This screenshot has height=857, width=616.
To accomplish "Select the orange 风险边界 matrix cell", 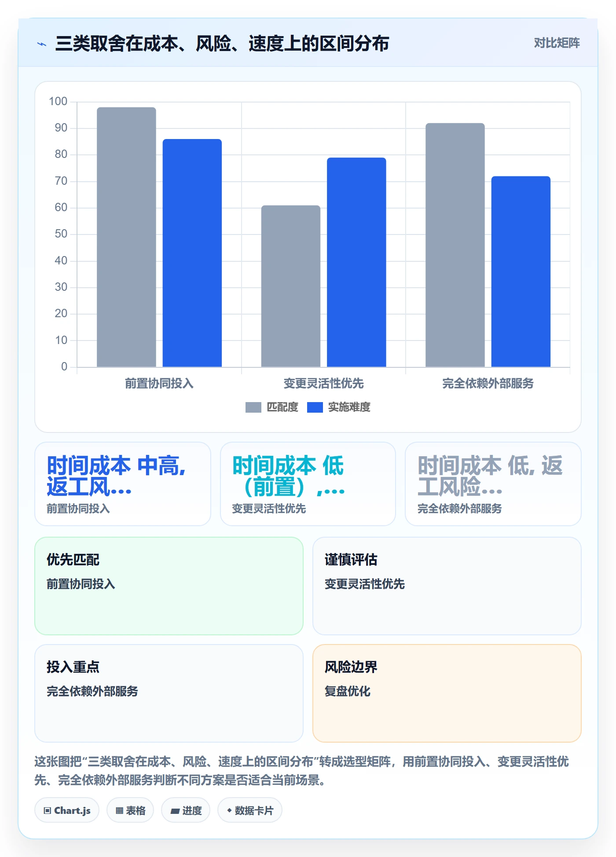I will 447,693.
